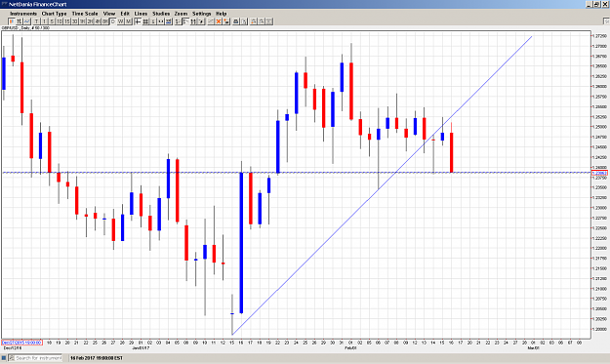Click the GBP/USD Daily chart title text
Viewport: 610px width, 364px height.
tap(25, 28)
